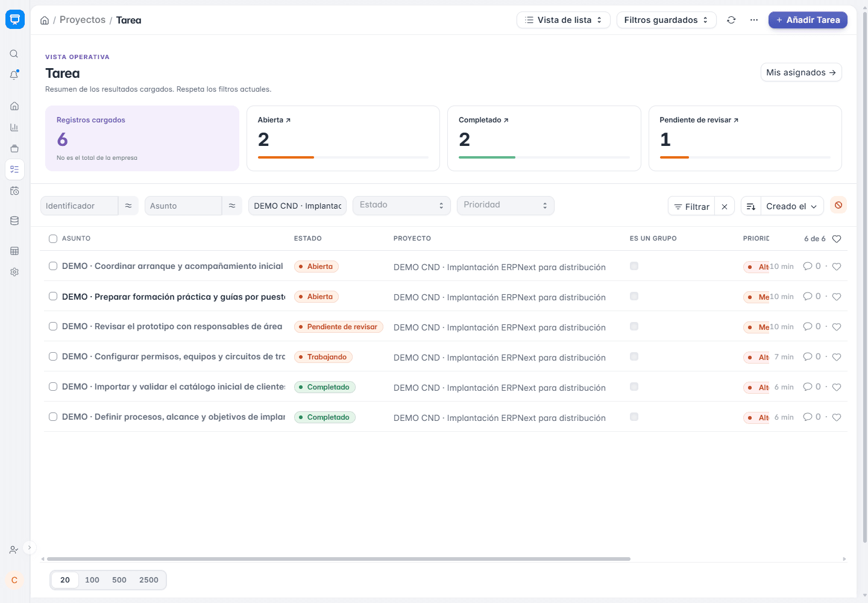
Task: Open the Estado filter dropdown
Action: click(x=401, y=206)
